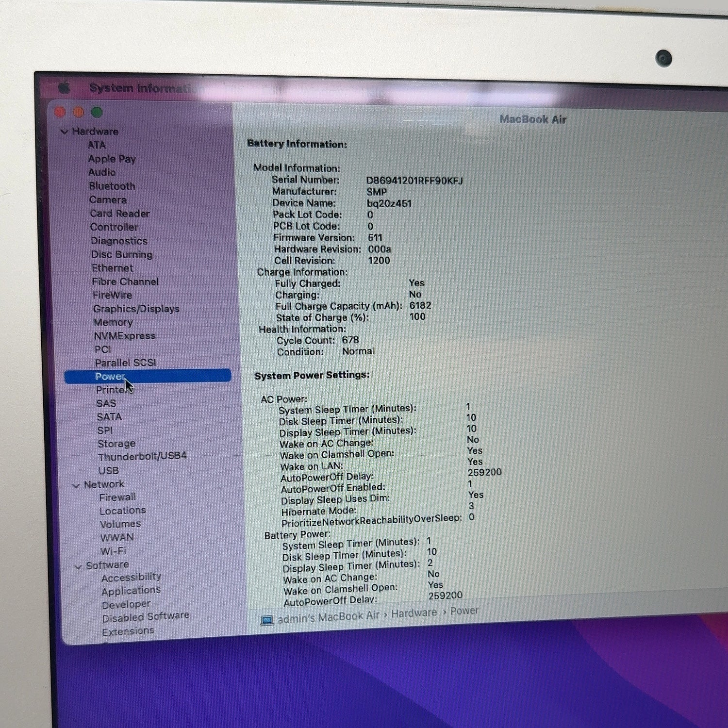The height and width of the screenshot is (728, 728).
Task: Collapse the Network section chevron
Action: pos(76,485)
